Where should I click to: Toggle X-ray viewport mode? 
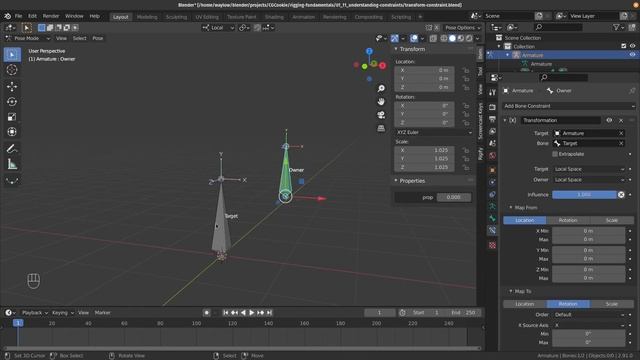click(433, 38)
